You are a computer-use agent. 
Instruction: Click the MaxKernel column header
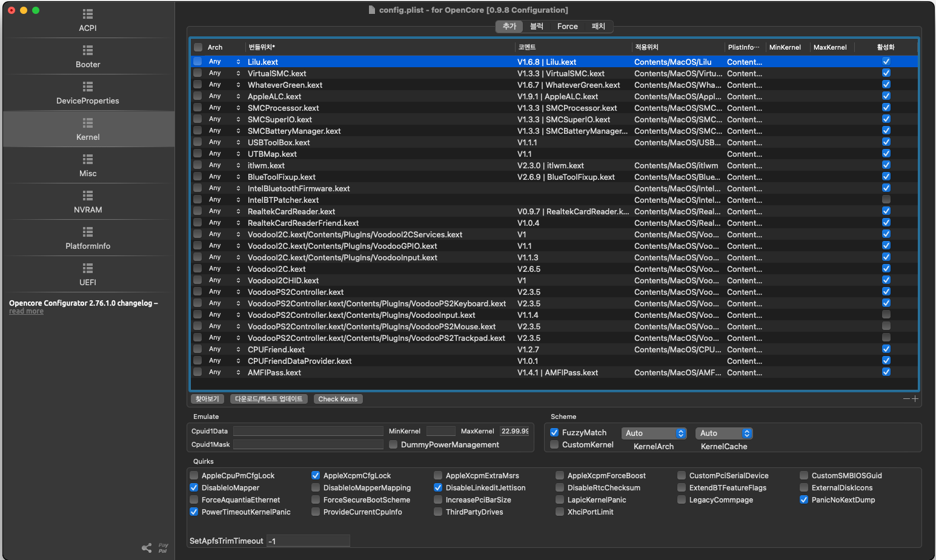click(830, 47)
